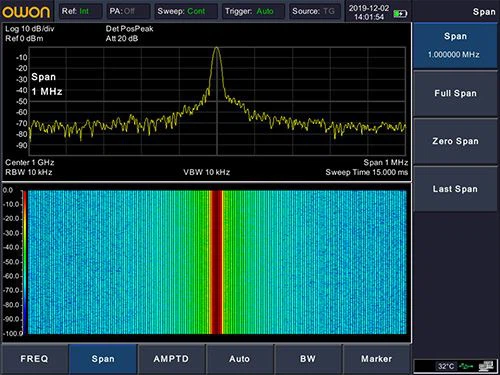
Task: Click the -50 amplitude axis label on the trace graph
Action: click(22, 101)
